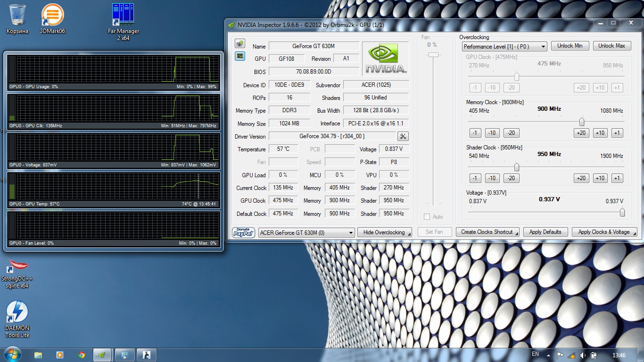Select the Far Manager 2 x64 shortcut
The image size is (644, 362).
point(123,22)
